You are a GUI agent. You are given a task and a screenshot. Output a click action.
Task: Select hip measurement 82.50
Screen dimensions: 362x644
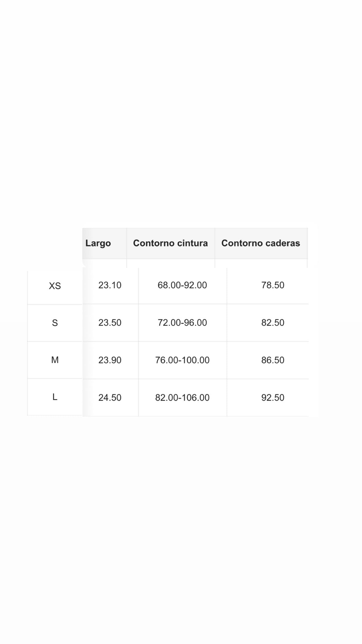[x=273, y=323]
